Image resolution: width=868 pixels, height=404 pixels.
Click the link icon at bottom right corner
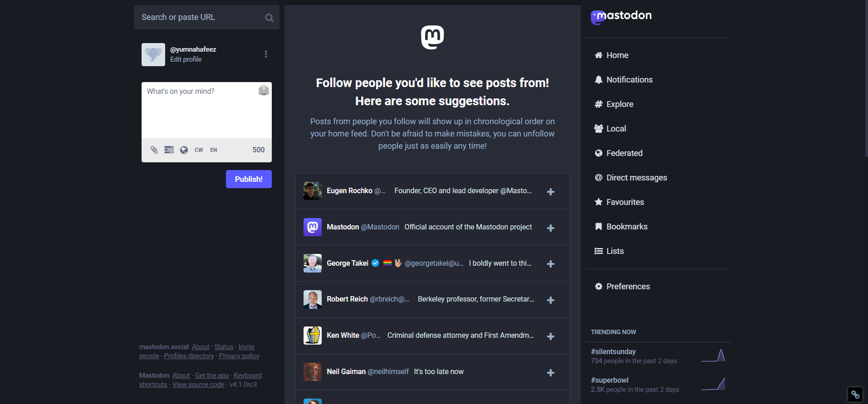[855, 394]
